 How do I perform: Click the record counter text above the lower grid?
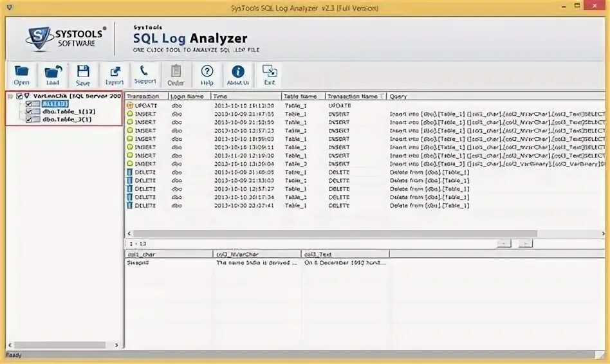[x=138, y=244]
